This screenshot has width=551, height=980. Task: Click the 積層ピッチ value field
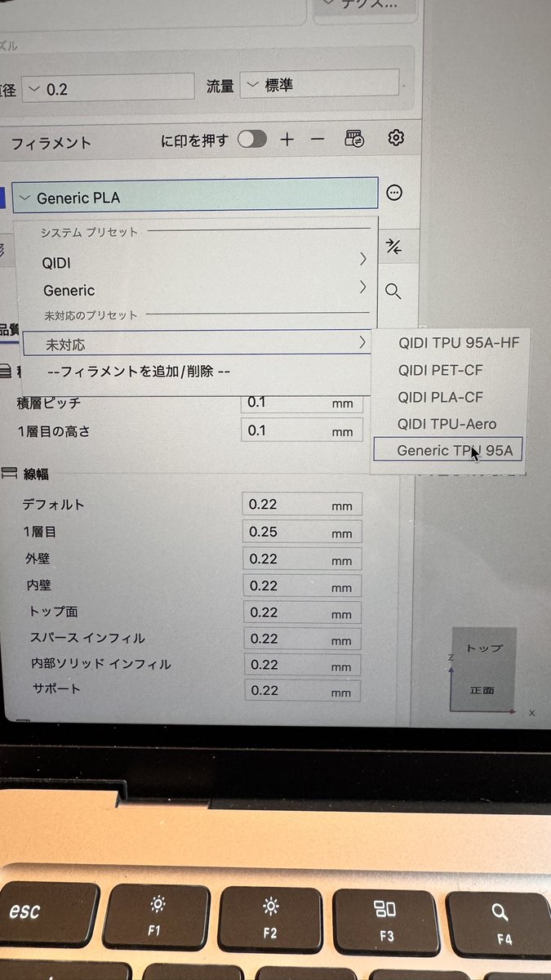pyautogui.click(x=301, y=403)
